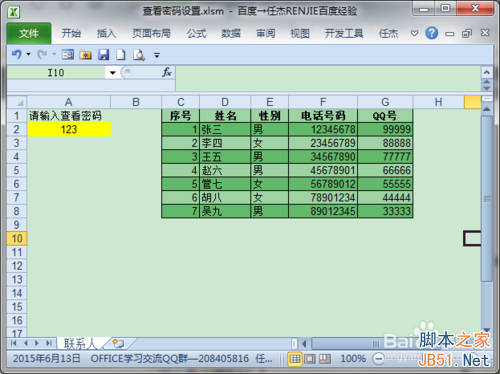Switch to Page Layout view in status bar

click(x=310, y=359)
